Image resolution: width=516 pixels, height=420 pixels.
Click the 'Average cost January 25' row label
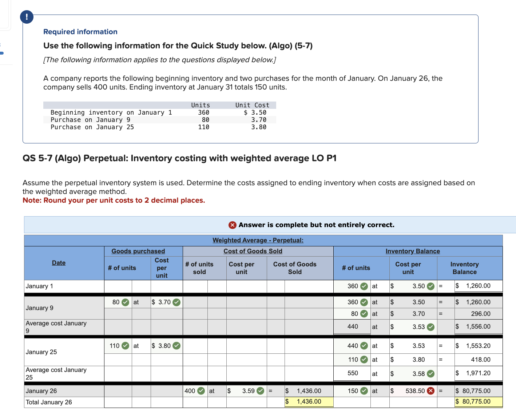56,373
